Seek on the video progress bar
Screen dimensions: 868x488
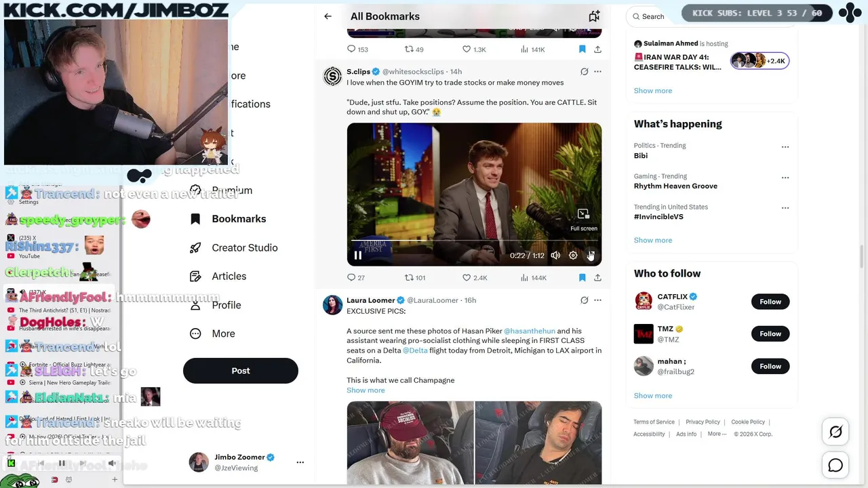pos(474,241)
